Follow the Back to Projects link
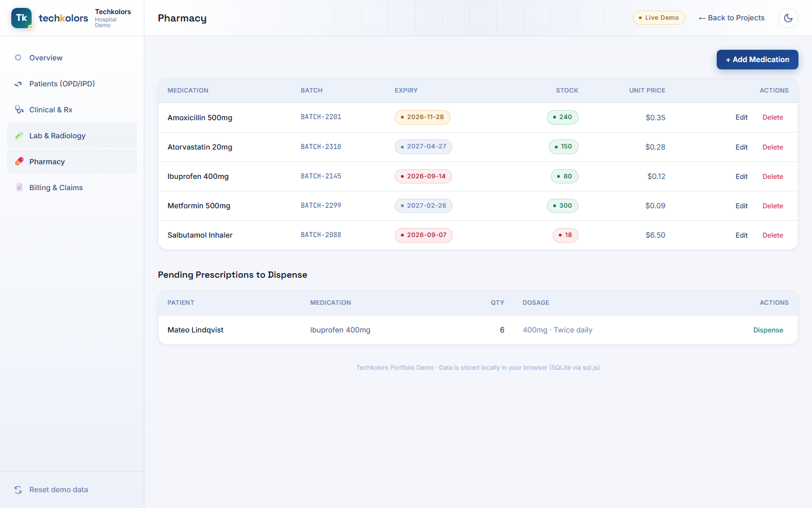The width and height of the screenshot is (812, 508). pyautogui.click(x=731, y=18)
